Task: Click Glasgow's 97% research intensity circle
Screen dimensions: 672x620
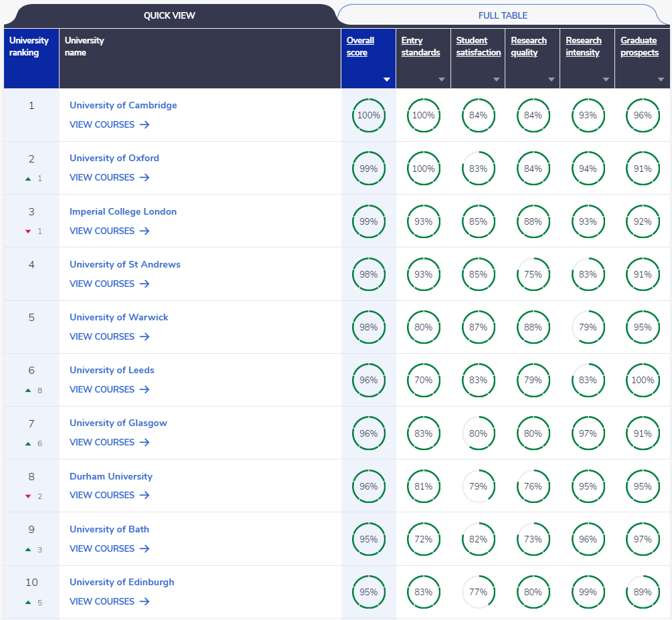Action: (x=588, y=433)
